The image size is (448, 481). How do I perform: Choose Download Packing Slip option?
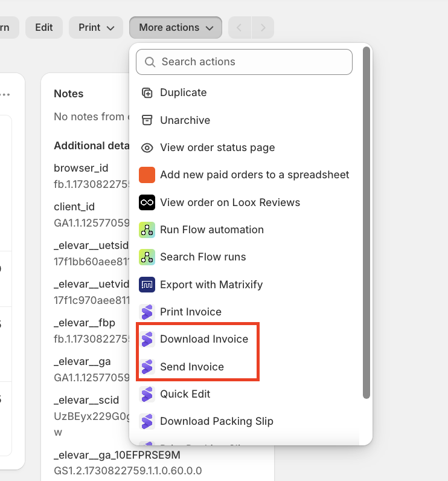216,421
